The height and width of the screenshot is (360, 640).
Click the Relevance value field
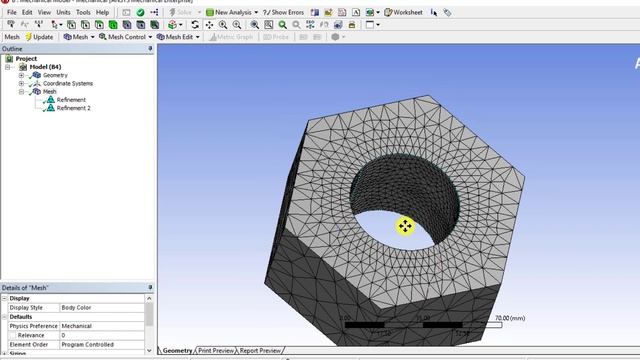tap(102, 335)
